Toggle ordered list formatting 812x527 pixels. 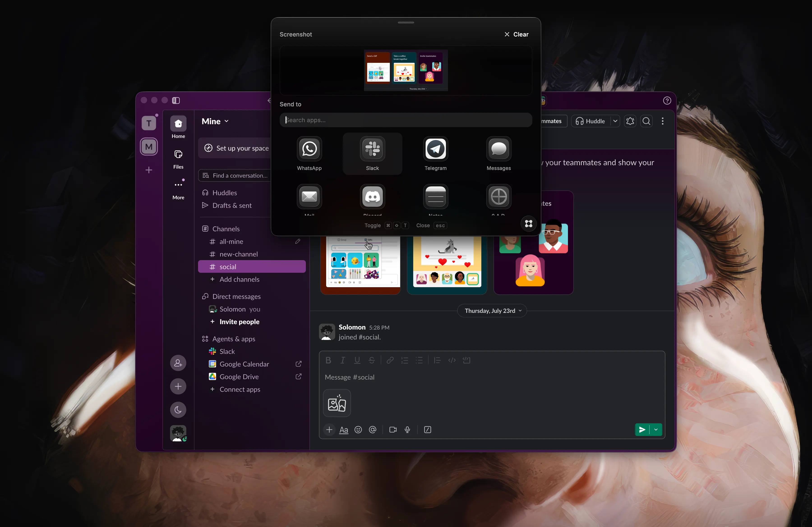coord(405,360)
